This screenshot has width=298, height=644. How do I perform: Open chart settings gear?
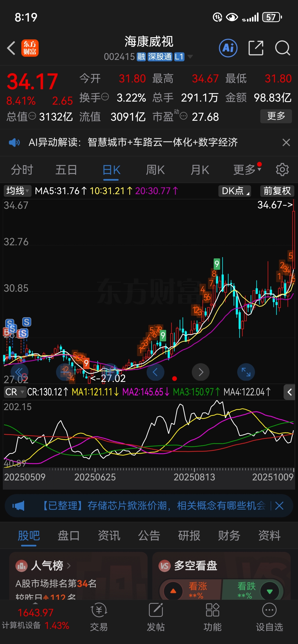[282, 170]
